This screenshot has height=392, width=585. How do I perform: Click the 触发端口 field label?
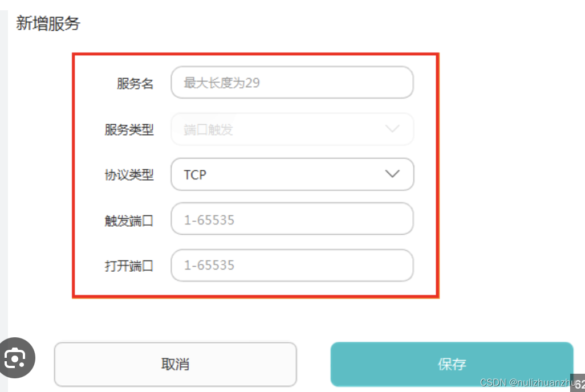(129, 220)
